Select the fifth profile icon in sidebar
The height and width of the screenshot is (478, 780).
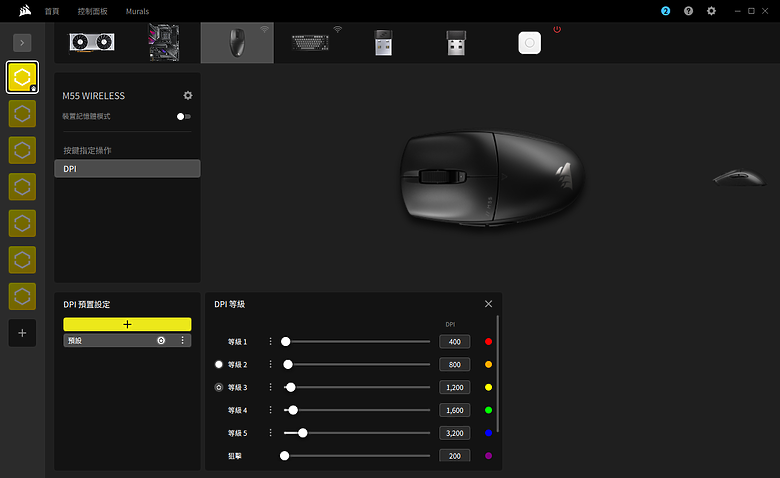click(x=22, y=223)
